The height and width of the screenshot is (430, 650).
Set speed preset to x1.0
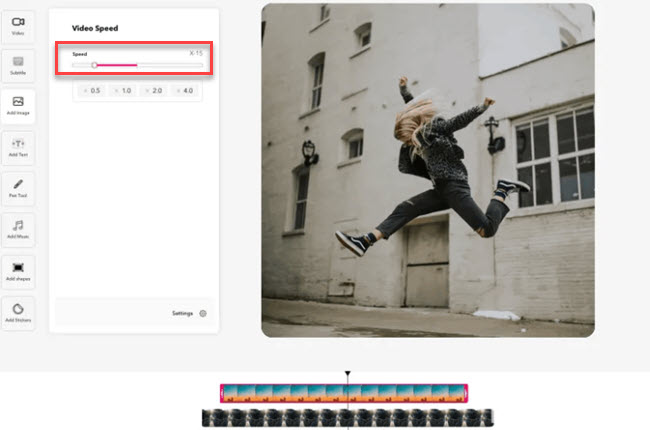pyautogui.click(x=123, y=90)
